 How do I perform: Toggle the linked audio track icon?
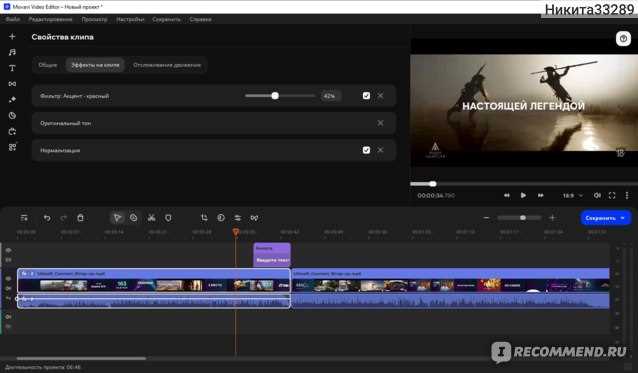[x=8, y=298]
